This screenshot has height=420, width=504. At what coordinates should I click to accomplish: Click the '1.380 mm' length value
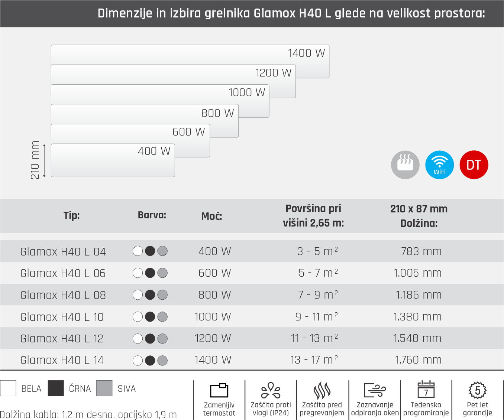click(418, 317)
